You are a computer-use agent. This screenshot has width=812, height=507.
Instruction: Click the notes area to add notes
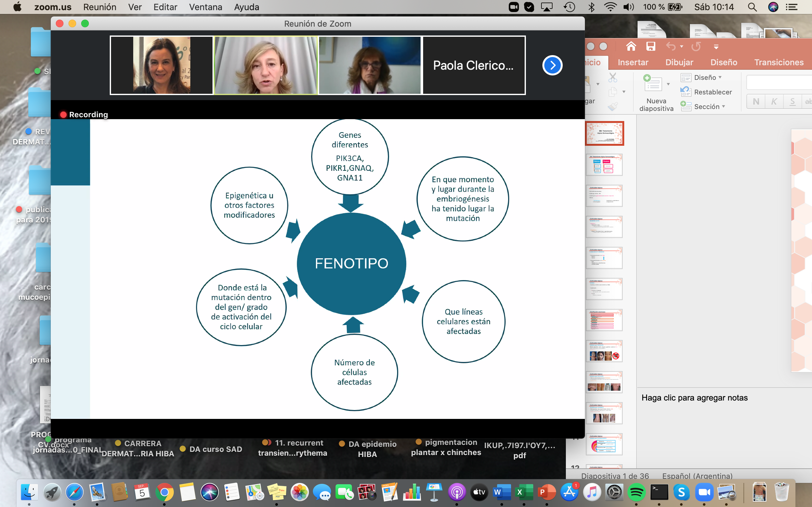pos(695,398)
